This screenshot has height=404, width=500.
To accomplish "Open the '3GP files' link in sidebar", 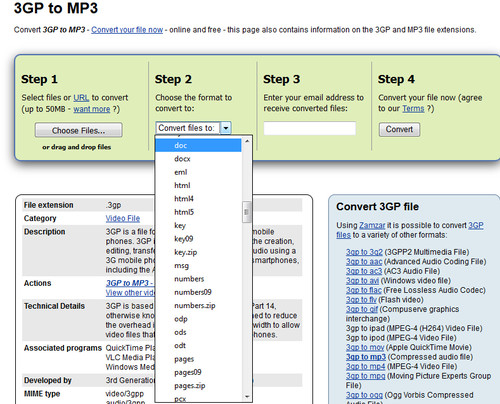I will [x=476, y=226].
